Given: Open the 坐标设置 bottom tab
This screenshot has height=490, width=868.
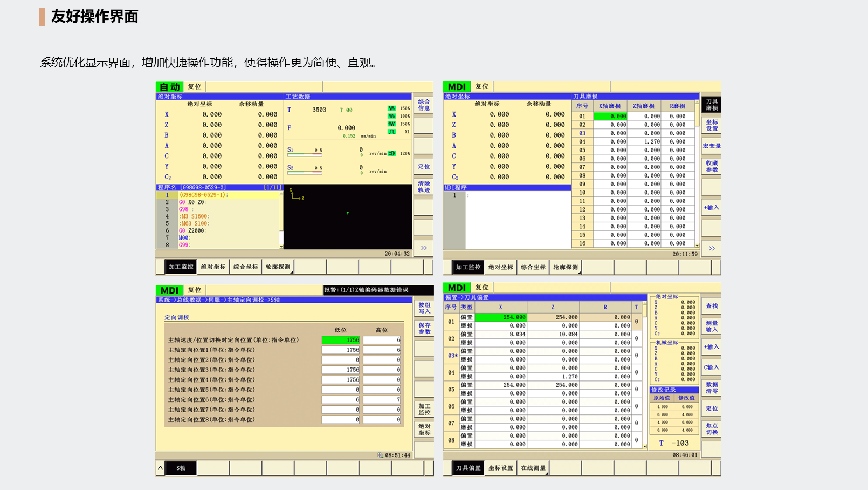Looking at the screenshot, I should pos(500,468).
